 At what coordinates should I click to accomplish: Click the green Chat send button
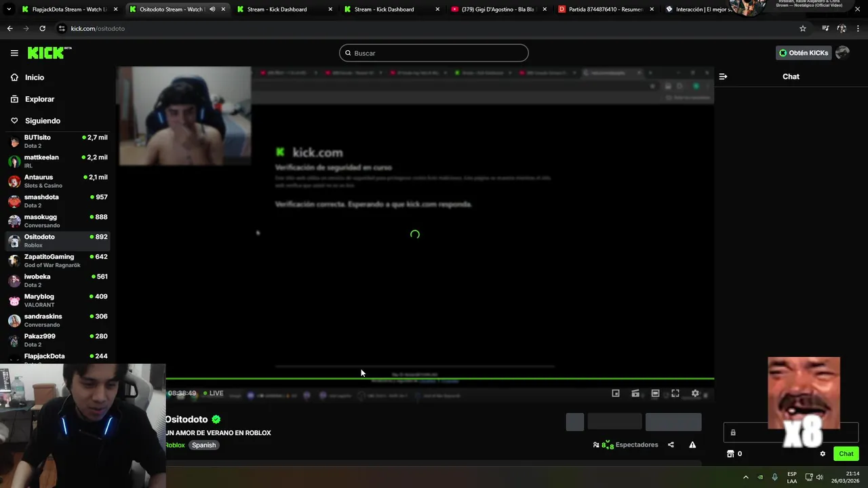point(846,454)
